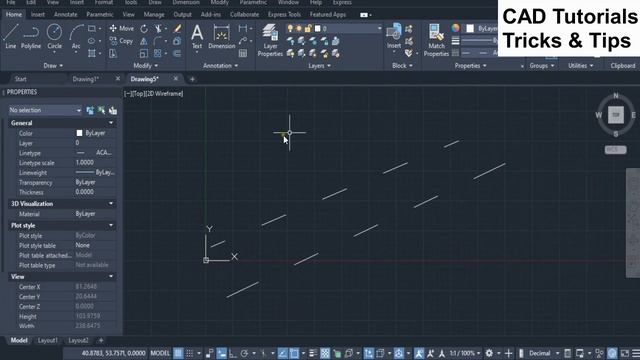Switch to the Drawing1 file tab
Image resolution: width=640 pixels, height=360 pixels.
click(86, 79)
